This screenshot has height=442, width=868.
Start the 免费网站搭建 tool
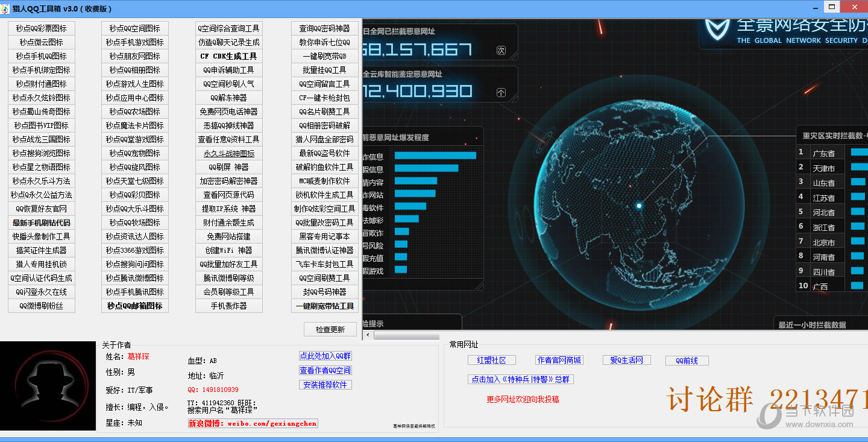coord(229,236)
